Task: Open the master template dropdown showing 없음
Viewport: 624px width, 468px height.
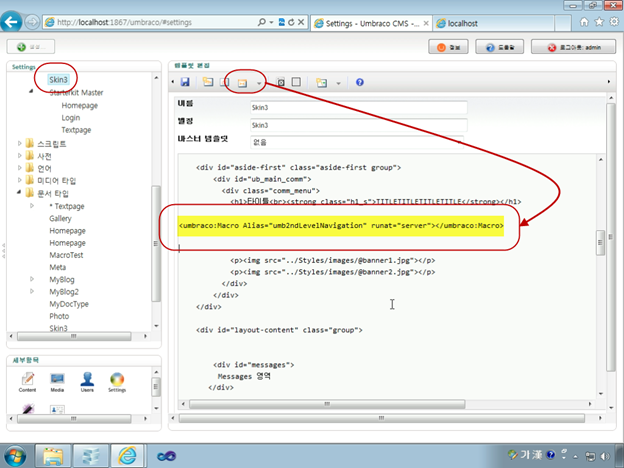Action: pos(357,142)
